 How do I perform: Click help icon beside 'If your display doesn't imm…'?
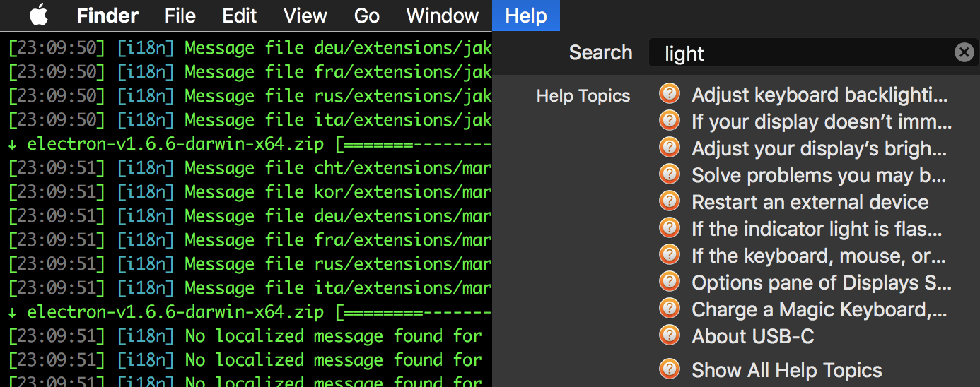(x=669, y=121)
